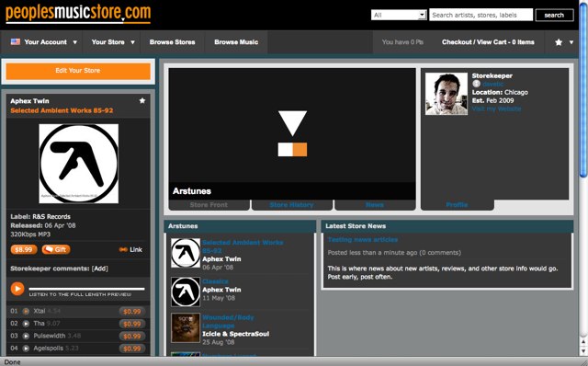The image size is (588, 366).
Task: Click the peoplesmusicstore.com logo
Action: coord(78,14)
